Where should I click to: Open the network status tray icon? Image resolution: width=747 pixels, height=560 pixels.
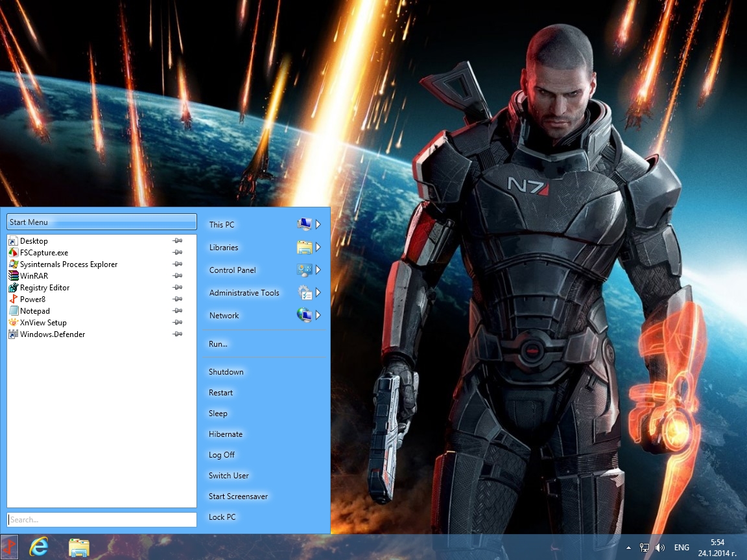point(644,548)
